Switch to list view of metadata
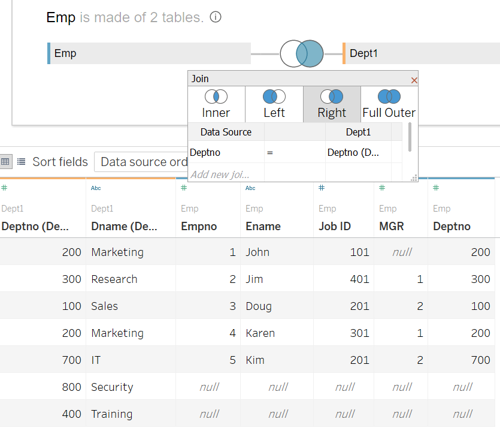This screenshot has width=500, height=431. [x=21, y=162]
